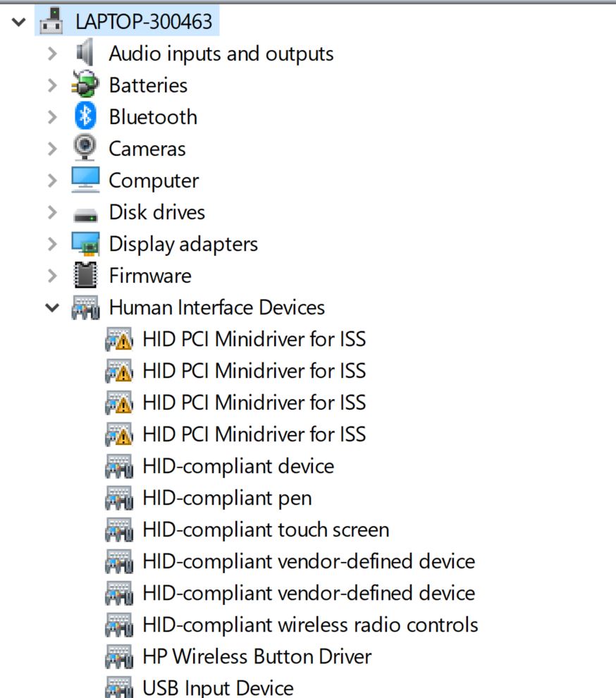Click the LAPTOP-300463 root computer icon

click(x=52, y=22)
